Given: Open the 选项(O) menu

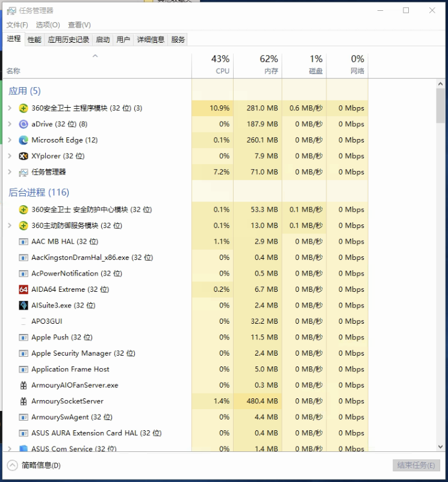Looking at the screenshot, I should click(x=48, y=25).
